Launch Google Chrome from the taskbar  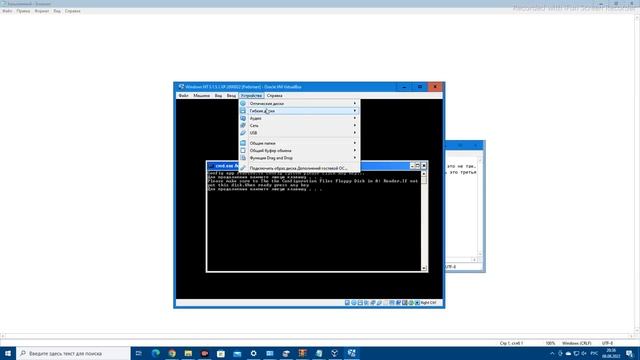pos(172,353)
